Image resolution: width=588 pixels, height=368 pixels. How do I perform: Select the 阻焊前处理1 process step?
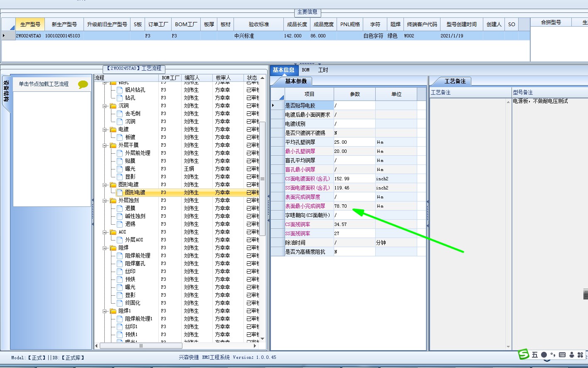139,319
